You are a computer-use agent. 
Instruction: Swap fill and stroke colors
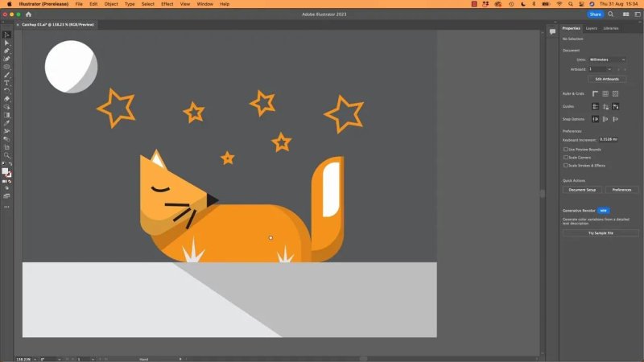tap(10, 164)
